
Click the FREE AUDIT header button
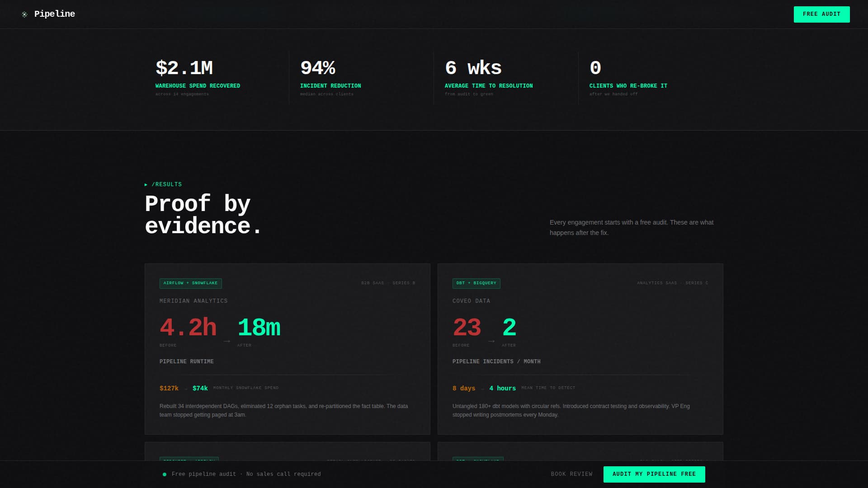coord(821,14)
